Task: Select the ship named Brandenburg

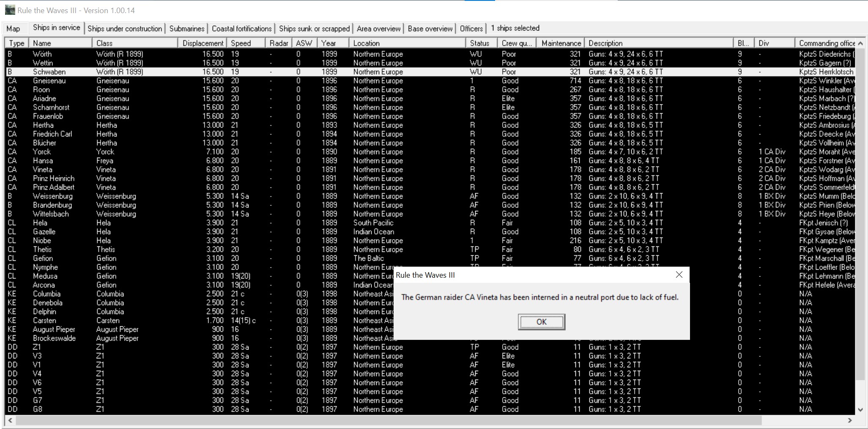Action: (430, 205)
